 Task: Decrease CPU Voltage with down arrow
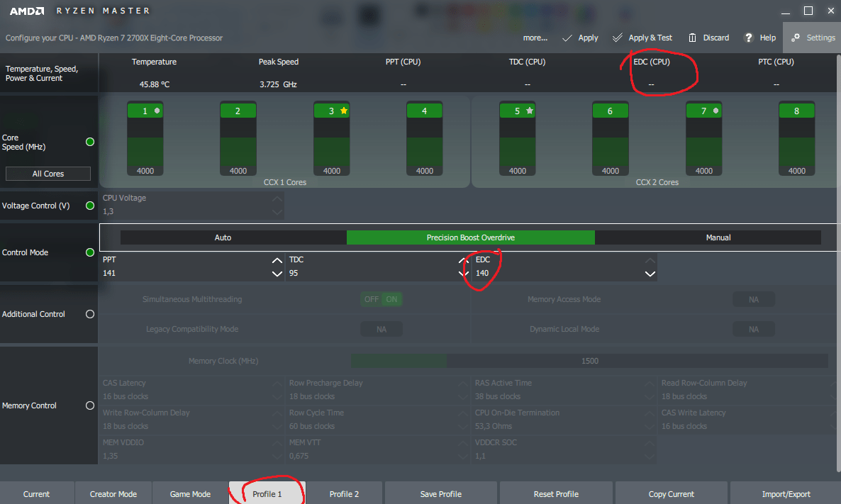(277, 213)
